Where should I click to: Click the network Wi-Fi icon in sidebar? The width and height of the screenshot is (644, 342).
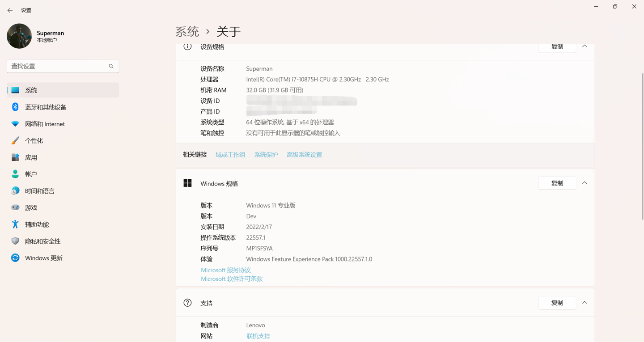(x=15, y=124)
